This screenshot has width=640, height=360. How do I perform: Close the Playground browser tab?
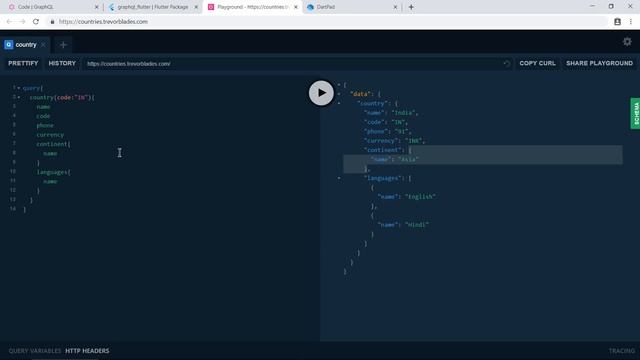(x=296, y=7)
